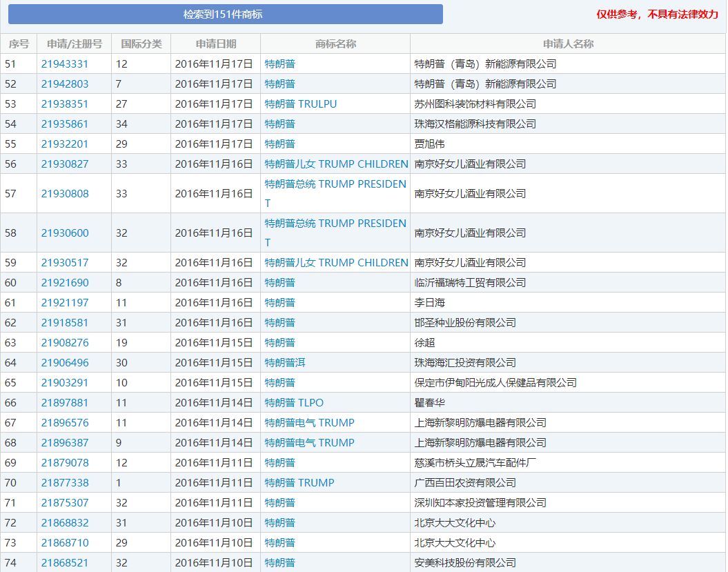Select applicant 临沂福瑞特工贸有限公司
This screenshot has height=572, width=728.
470,282
